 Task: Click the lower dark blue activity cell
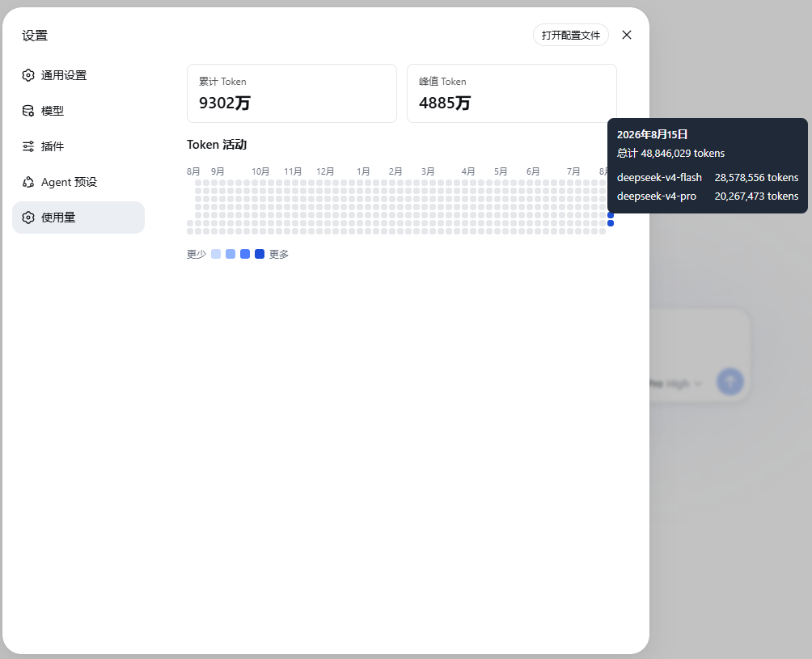click(611, 223)
